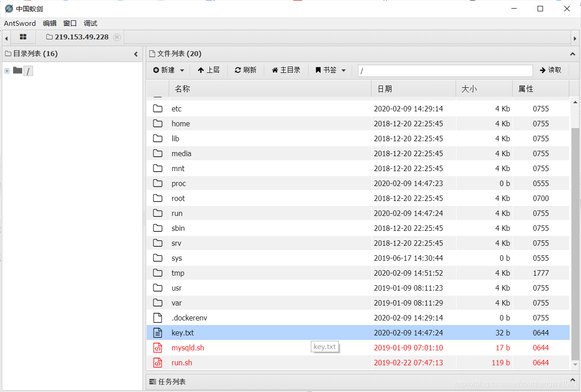Click the var folder icon

click(157, 303)
